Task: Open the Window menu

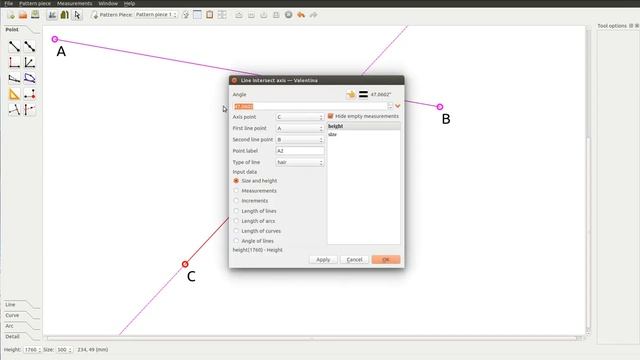Action: coord(108,3)
